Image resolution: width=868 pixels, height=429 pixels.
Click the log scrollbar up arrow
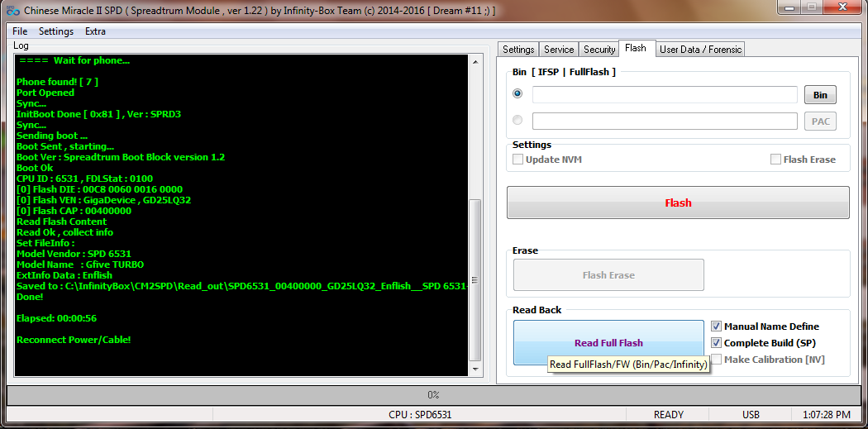475,61
